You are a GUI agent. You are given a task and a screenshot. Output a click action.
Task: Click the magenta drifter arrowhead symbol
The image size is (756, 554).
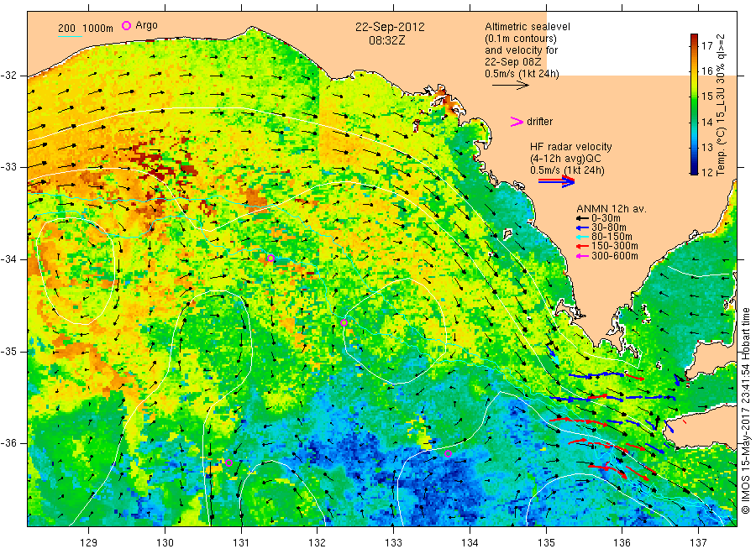tap(517, 122)
